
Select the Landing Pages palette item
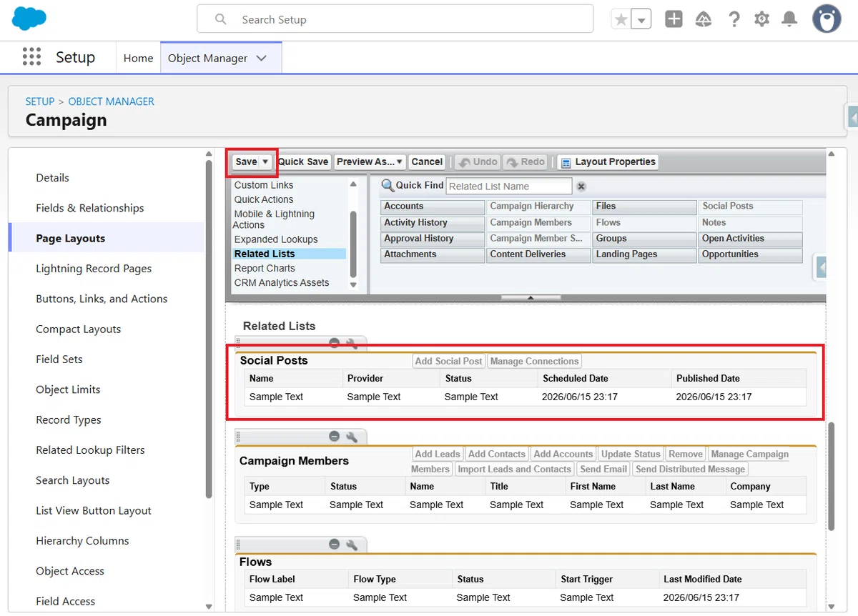click(644, 254)
